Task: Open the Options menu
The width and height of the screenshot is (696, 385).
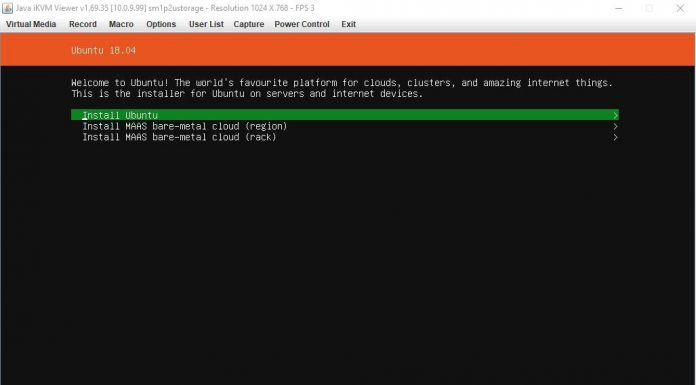Action: point(161,24)
